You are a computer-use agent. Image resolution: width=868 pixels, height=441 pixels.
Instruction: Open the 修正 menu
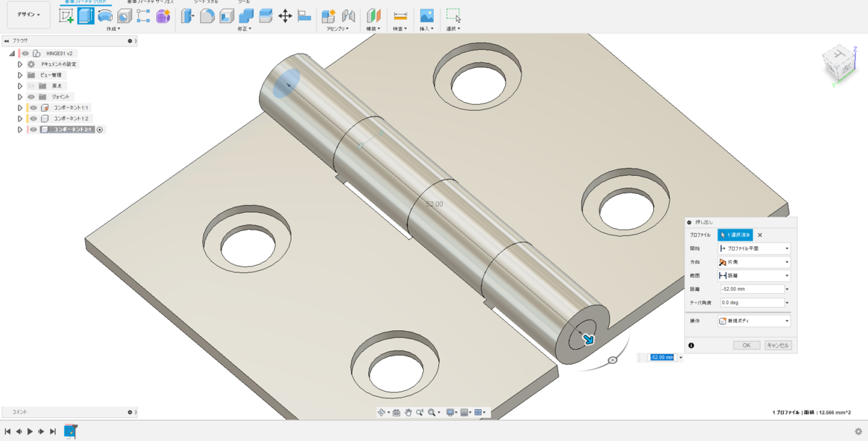(244, 28)
